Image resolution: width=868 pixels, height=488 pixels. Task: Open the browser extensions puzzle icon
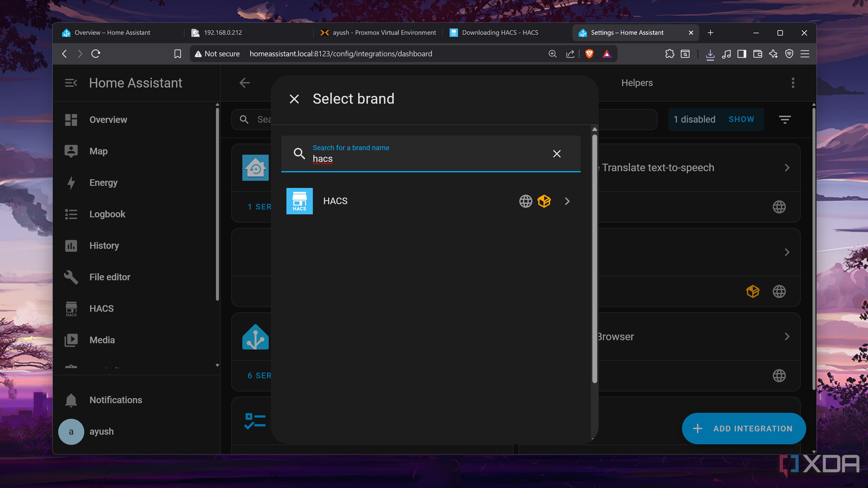670,54
